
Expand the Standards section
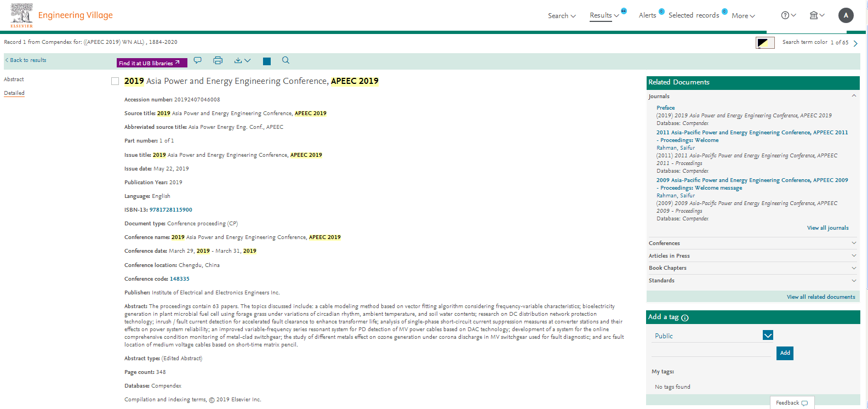coord(854,280)
